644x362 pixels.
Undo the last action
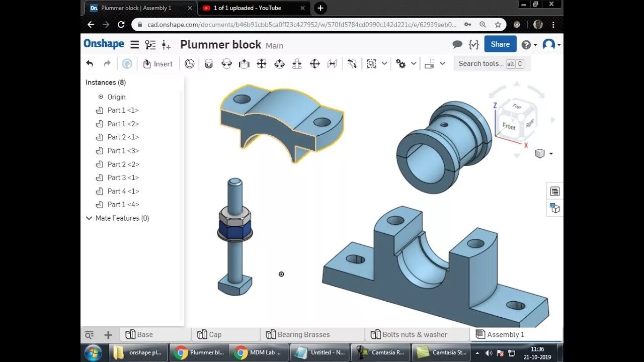pyautogui.click(x=90, y=63)
